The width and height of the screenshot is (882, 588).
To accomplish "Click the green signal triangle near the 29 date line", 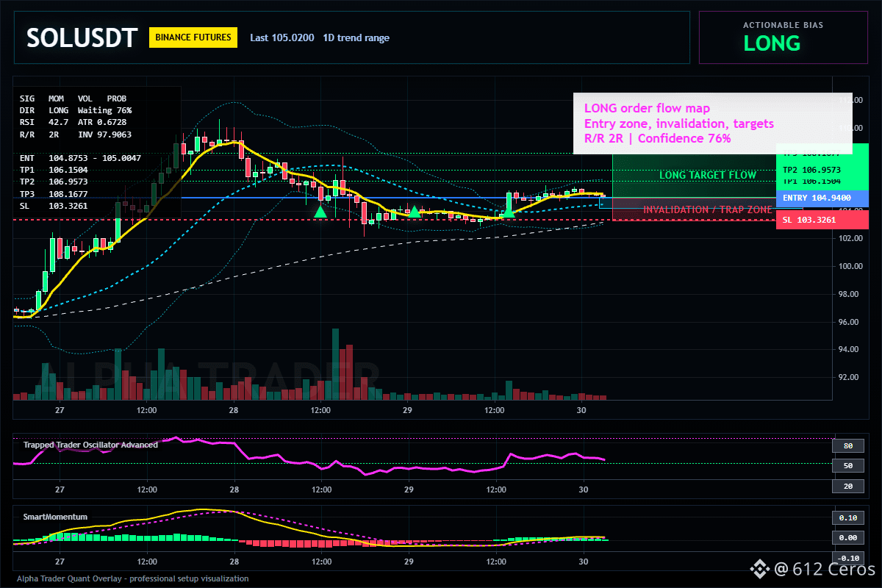I will click(414, 211).
